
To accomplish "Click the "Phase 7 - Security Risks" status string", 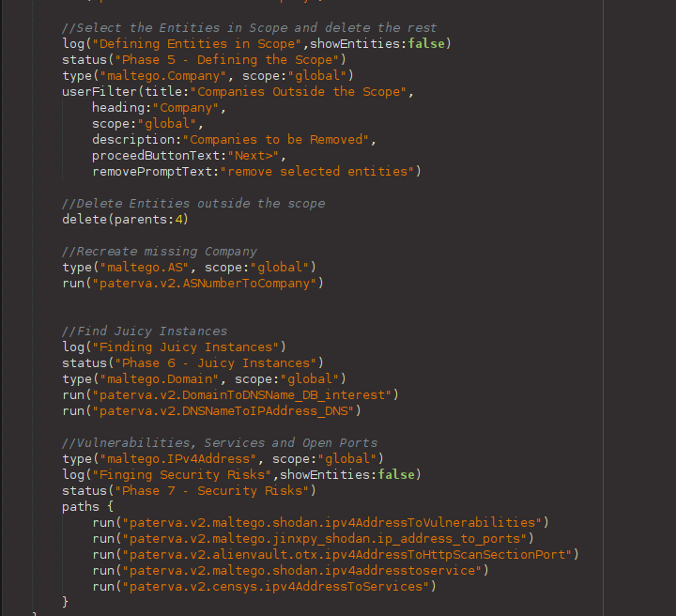I will click(x=212, y=490).
